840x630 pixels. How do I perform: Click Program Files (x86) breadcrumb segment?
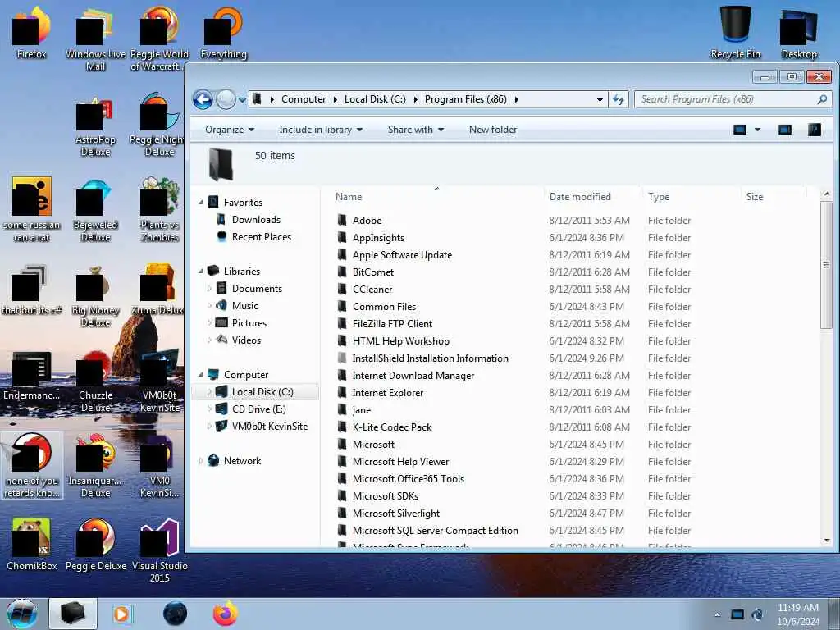point(466,99)
